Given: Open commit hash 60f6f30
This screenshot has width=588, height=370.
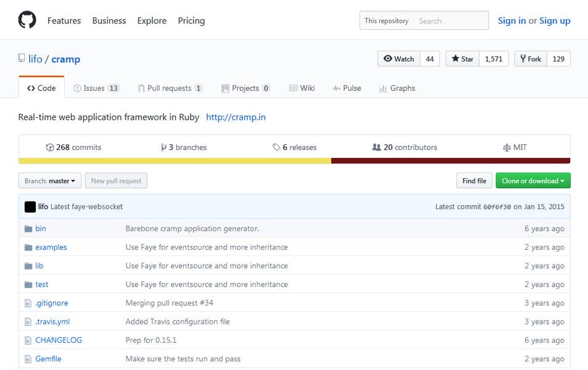Looking at the screenshot, I should (497, 207).
